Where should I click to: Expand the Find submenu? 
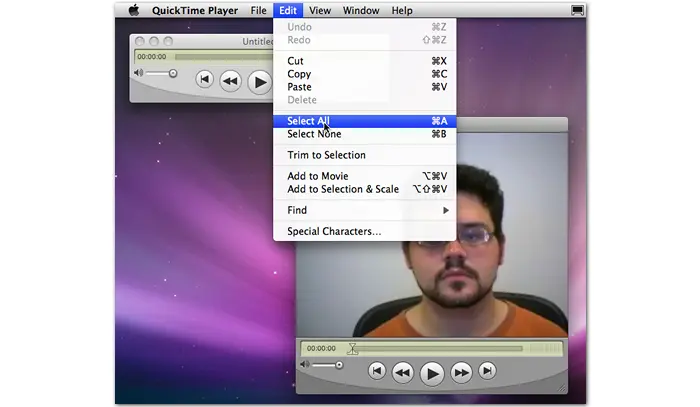point(365,210)
